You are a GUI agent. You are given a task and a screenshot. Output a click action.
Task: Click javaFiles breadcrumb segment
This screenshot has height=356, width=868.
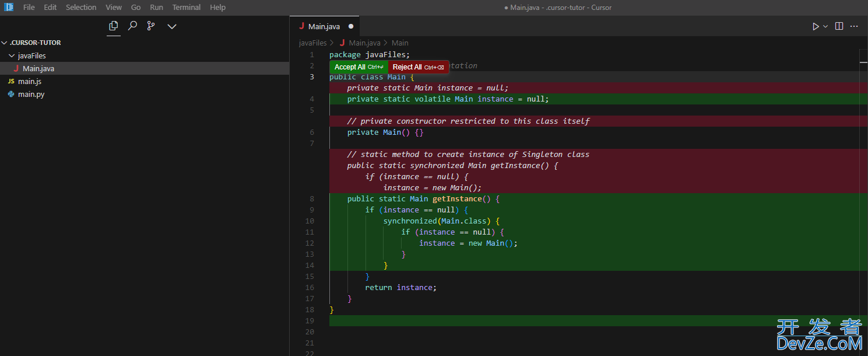coord(313,43)
